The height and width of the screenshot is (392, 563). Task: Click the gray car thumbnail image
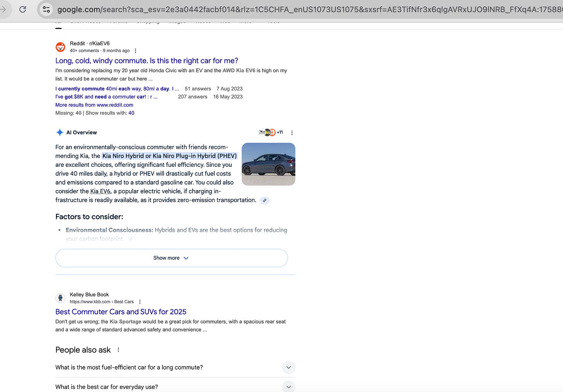point(268,164)
